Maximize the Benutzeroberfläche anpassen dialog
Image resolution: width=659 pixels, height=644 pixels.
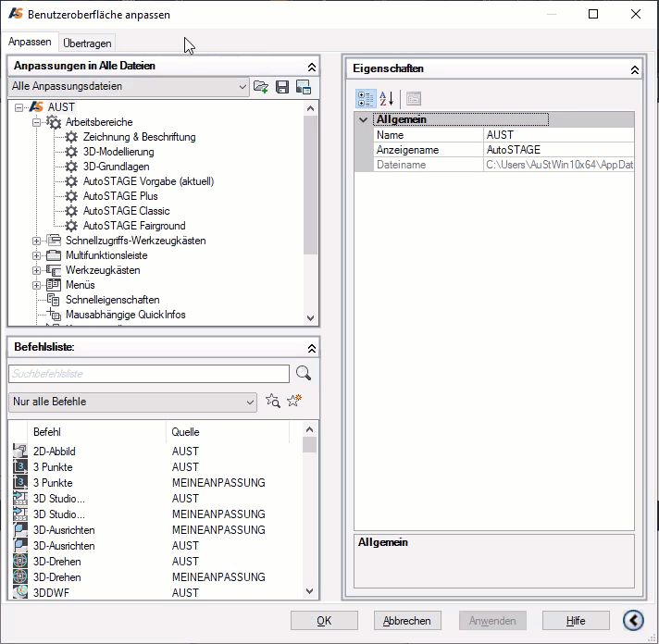pos(593,14)
